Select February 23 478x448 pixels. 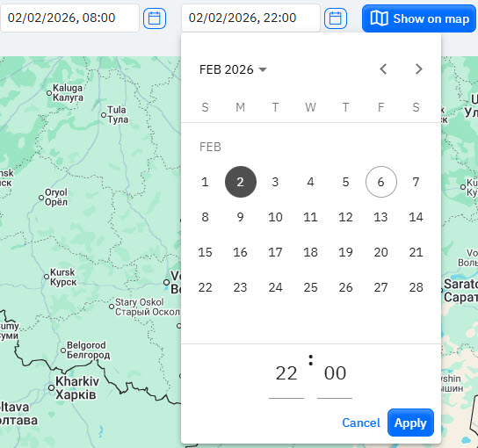pos(241,287)
